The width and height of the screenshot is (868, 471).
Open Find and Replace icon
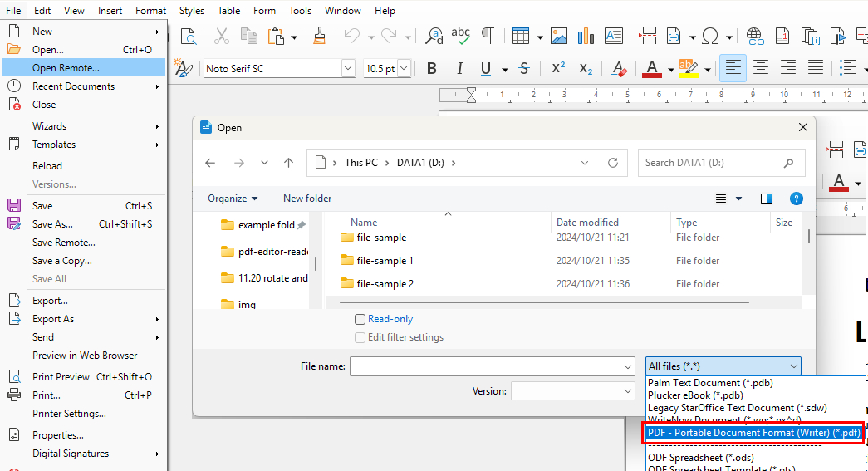(x=434, y=37)
